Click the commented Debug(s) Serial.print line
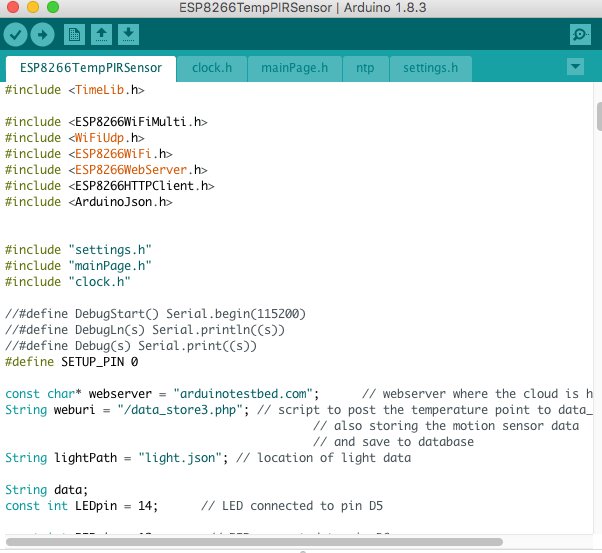The image size is (602, 553). pyautogui.click(x=131, y=346)
